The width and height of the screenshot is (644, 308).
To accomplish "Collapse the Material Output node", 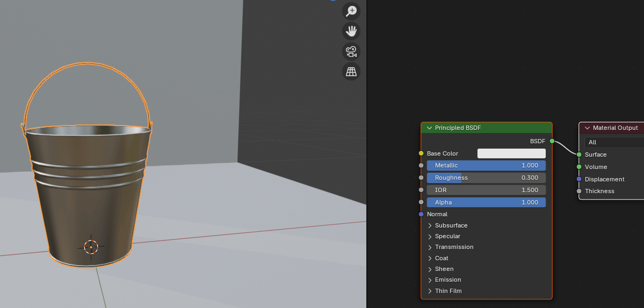I will tap(587, 128).
